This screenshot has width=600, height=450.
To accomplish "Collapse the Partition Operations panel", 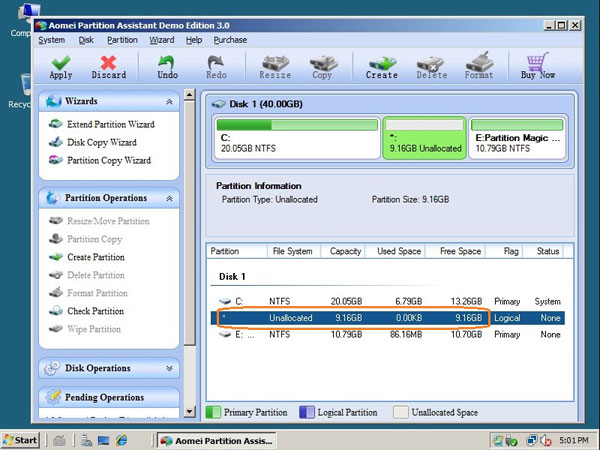I will (x=168, y=198).
